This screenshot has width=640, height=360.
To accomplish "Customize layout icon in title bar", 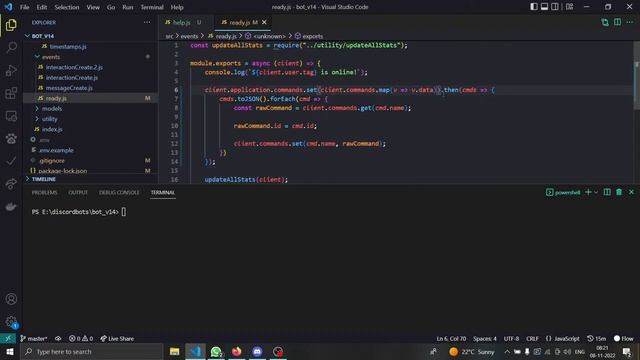I will click(x=569, y=7).
